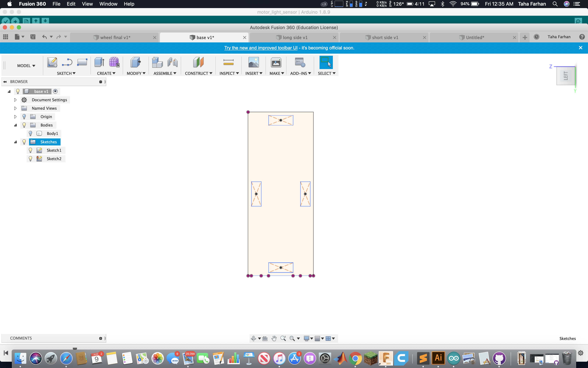The image size is (588, 368).
Task: Click the Press Pull modify icon
Action: tap(135, 62)
